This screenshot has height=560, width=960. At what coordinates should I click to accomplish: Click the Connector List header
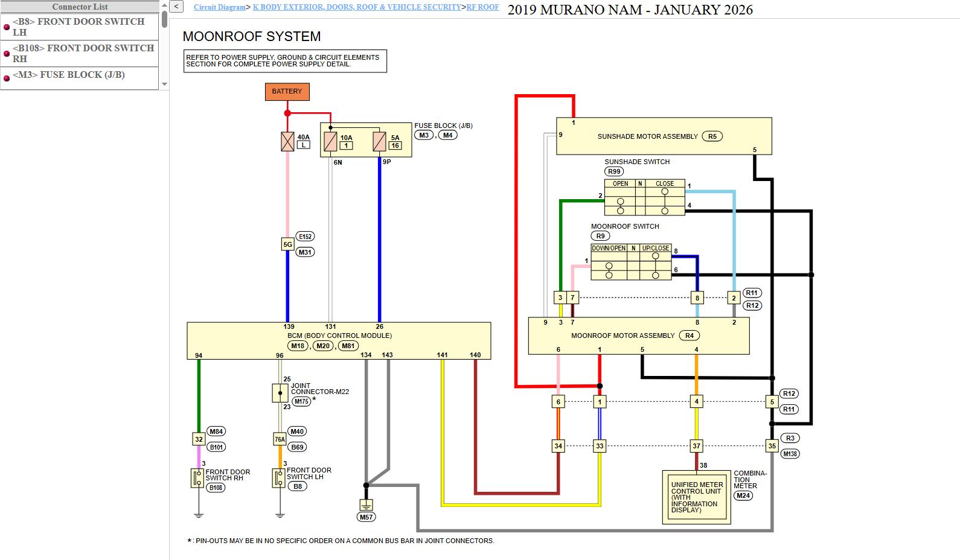tap(80, 7)
